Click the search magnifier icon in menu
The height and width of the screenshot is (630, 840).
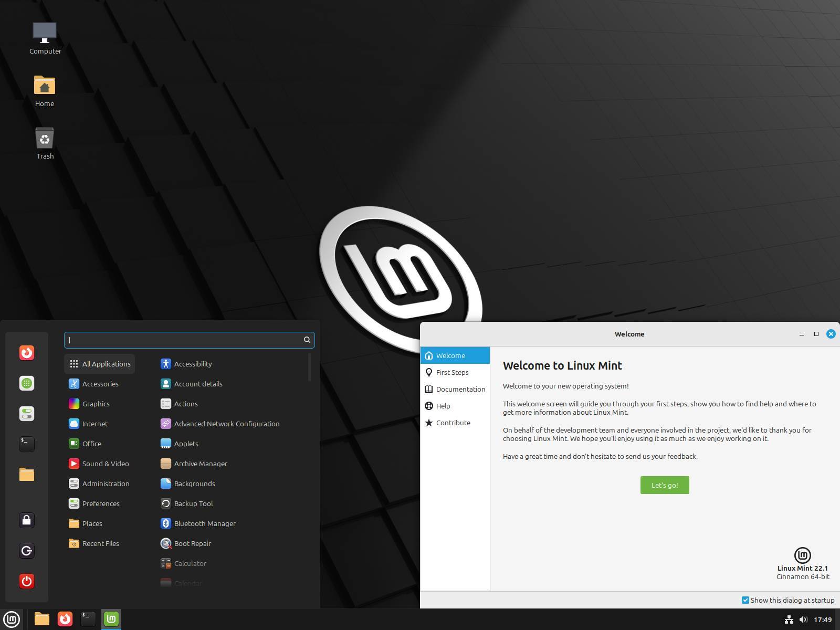click(307, 340)
